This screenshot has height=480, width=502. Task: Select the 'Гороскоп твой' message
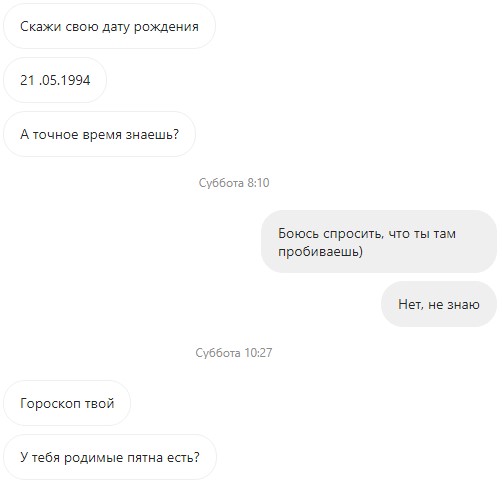pos(67,403)
